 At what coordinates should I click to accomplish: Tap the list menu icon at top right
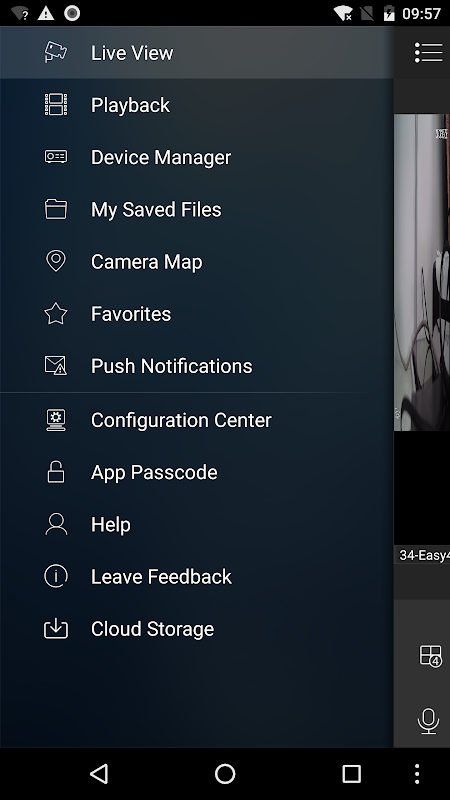tap(428, 53)
